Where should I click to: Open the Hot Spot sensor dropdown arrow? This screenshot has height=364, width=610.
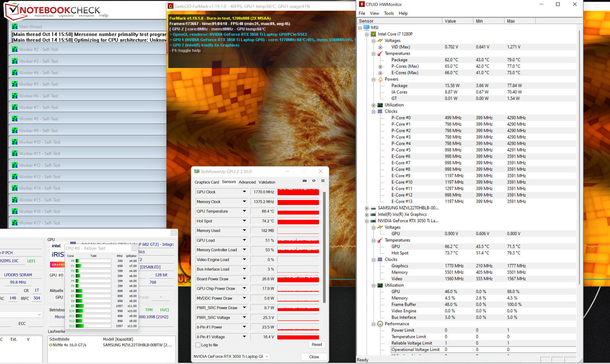pyautogui.click(x=244, y=221)
